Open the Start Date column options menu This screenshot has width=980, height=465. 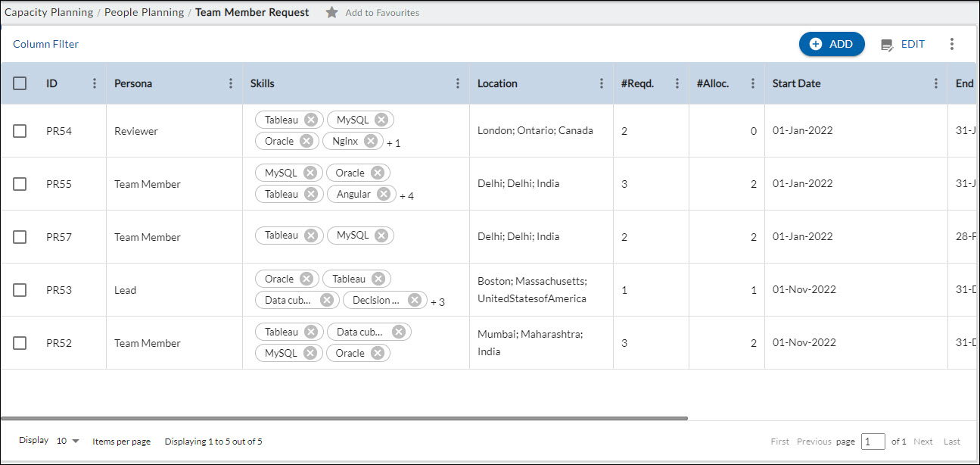pyautogui.click(x=936, y=83)
